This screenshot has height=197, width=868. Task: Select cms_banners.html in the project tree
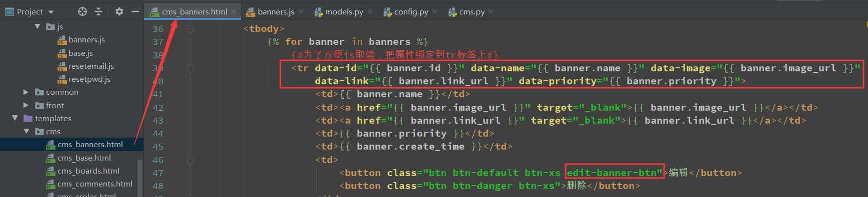[90, 144]
